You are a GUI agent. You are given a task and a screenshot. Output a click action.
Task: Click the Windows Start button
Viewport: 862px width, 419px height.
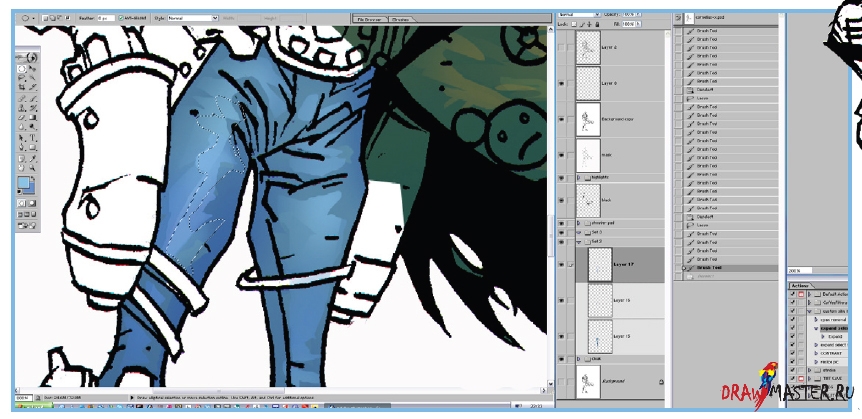33,406
